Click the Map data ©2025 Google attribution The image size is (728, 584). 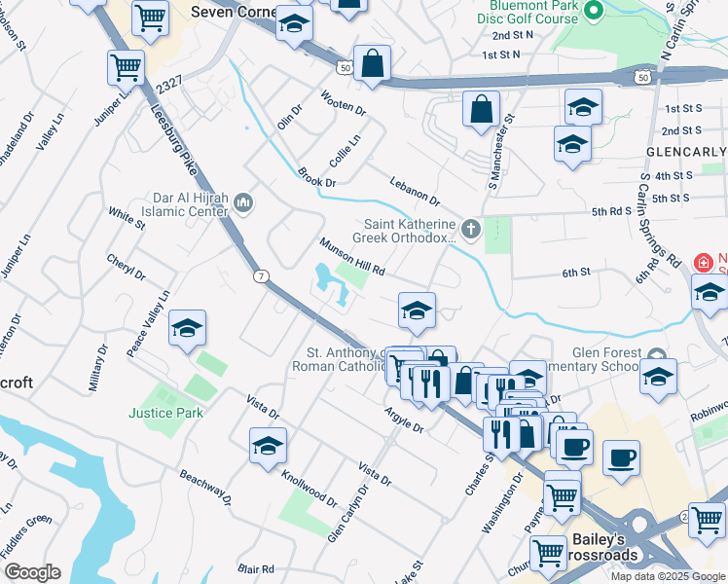668,577
